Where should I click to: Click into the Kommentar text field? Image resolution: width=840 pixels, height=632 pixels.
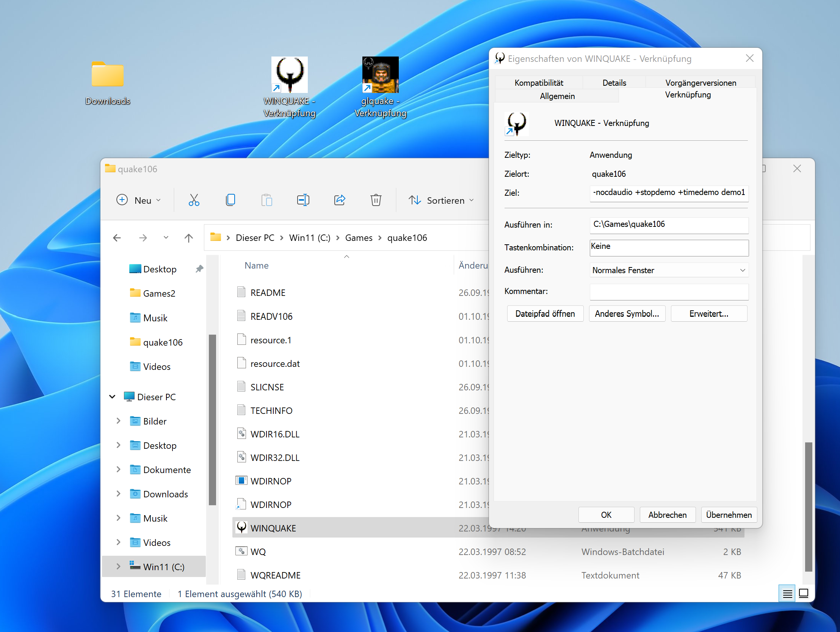pyautogui.click(x=668, y=292)
